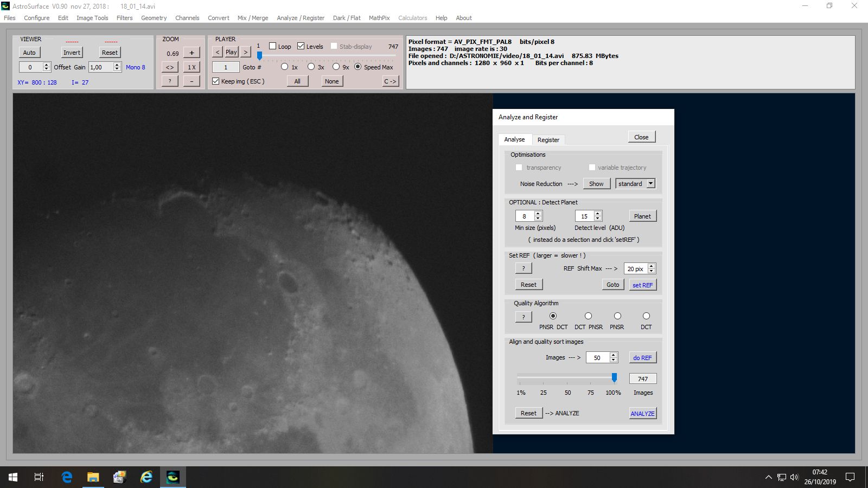Enable the Loop checkbox

[273, 46]
